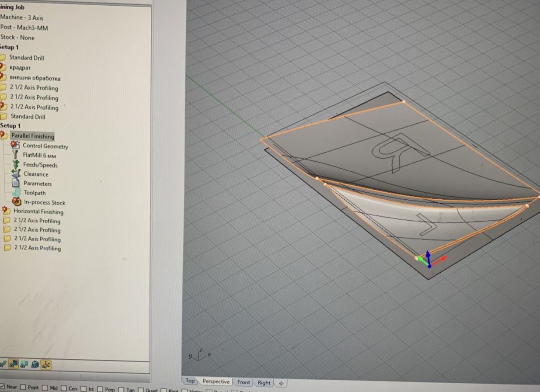Click the Control Geometry icon
Viewport: 540px width, 392px height.
[x=16, y=145]
